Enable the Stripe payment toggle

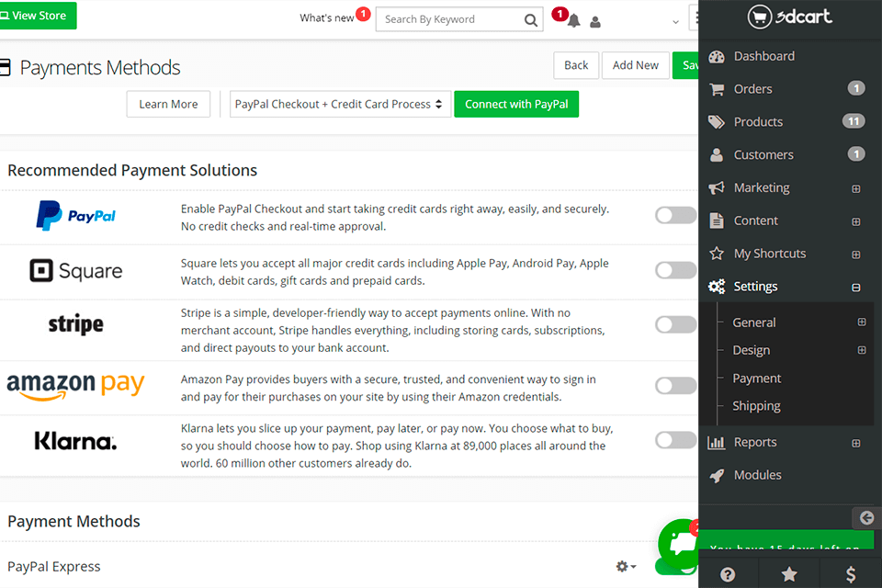[675, 324]
